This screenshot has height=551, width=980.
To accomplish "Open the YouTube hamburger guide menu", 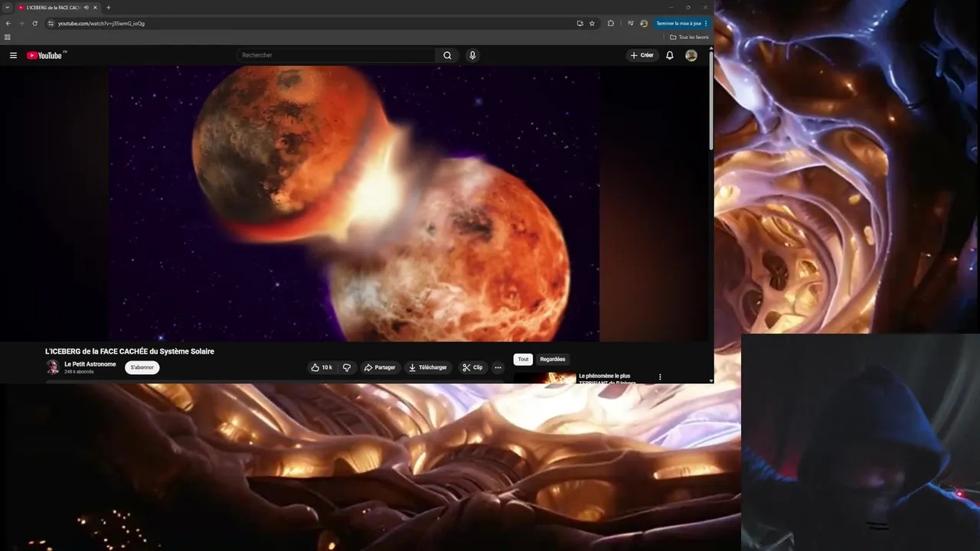I will coord(13,55).
